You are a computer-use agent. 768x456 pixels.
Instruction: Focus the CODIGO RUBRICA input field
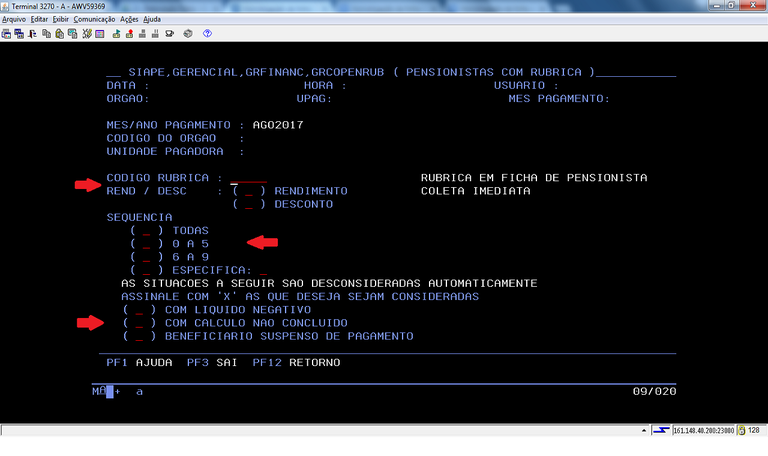(248, 178)
